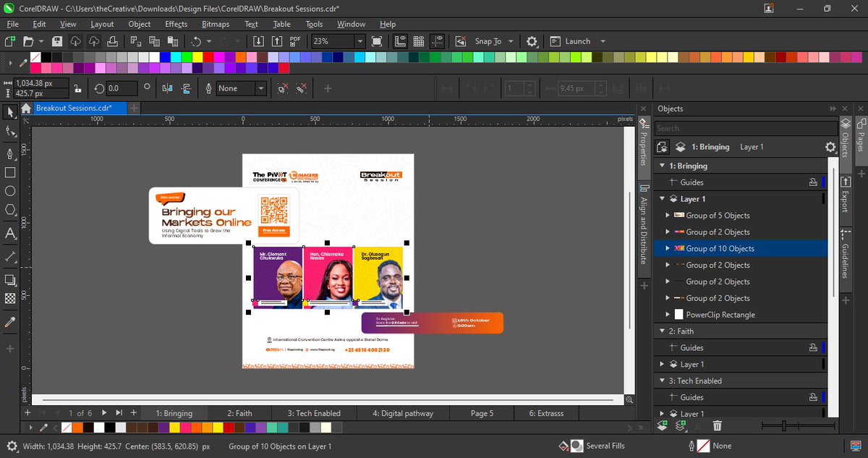Viewport: 868px width, 458px height.
Task: Expand PowerClip Rectangle item
Action: point(667,315)
